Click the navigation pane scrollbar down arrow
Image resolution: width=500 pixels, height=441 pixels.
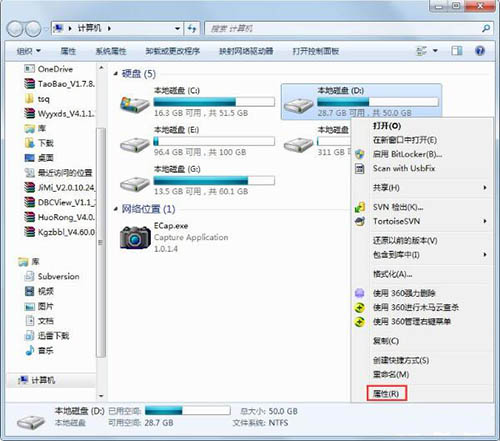(x=101, y=396)
